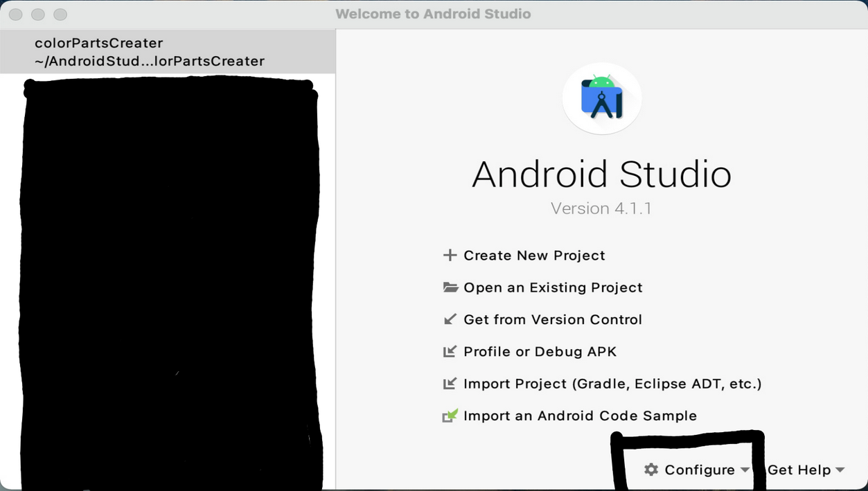Click the icon beside Profile or Debug APK
The width and height of the screenshot is (868, 491).
450,351
